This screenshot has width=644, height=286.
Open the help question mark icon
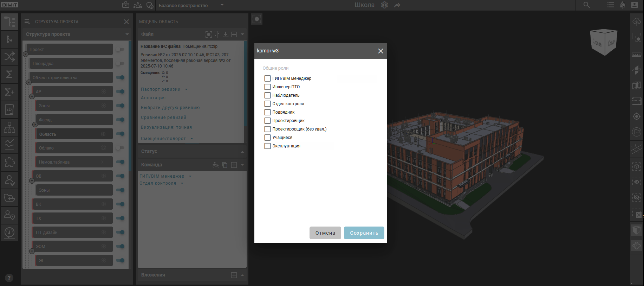9,278
